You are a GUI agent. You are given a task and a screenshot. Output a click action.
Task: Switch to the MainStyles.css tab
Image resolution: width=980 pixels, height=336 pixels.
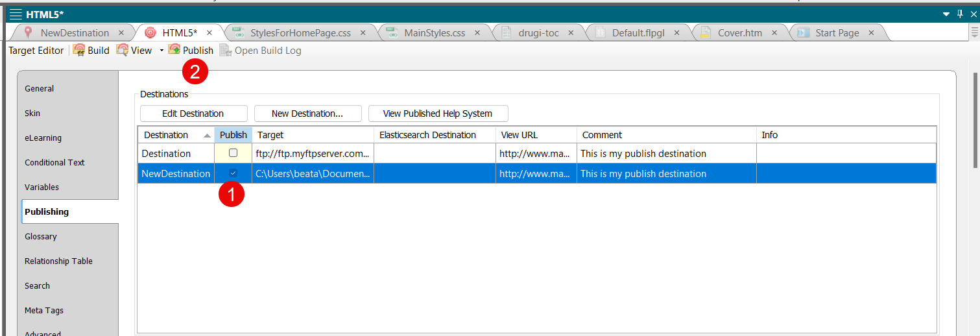pos(435,32)
